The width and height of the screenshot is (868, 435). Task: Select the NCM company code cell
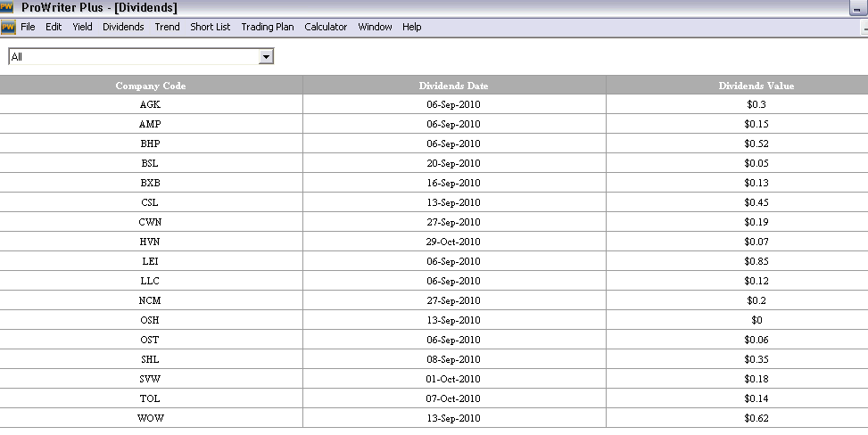[151, 300]
